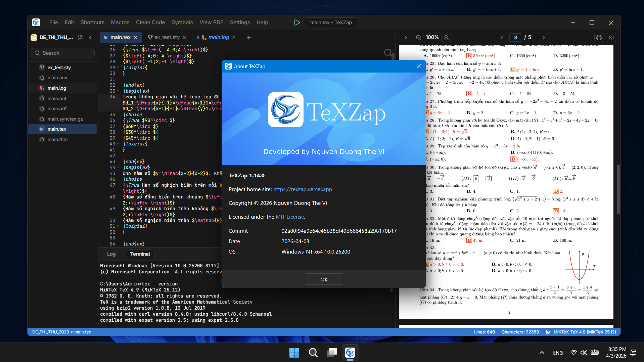Click the main.tex - TeXZap title box
Viewport: 644px width, 362px height.
coord(331,22)
